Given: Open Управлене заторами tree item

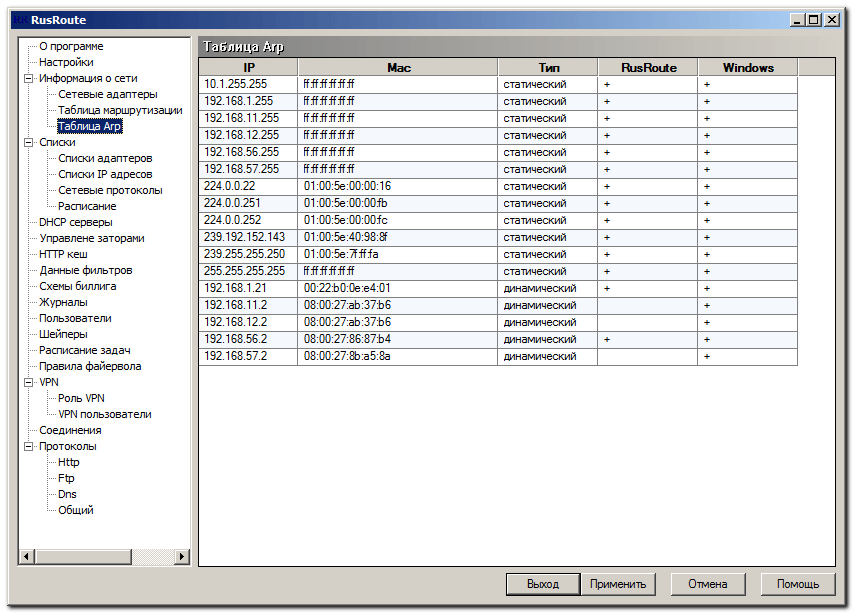Looking at the screenshot, I should pos(92,238).
